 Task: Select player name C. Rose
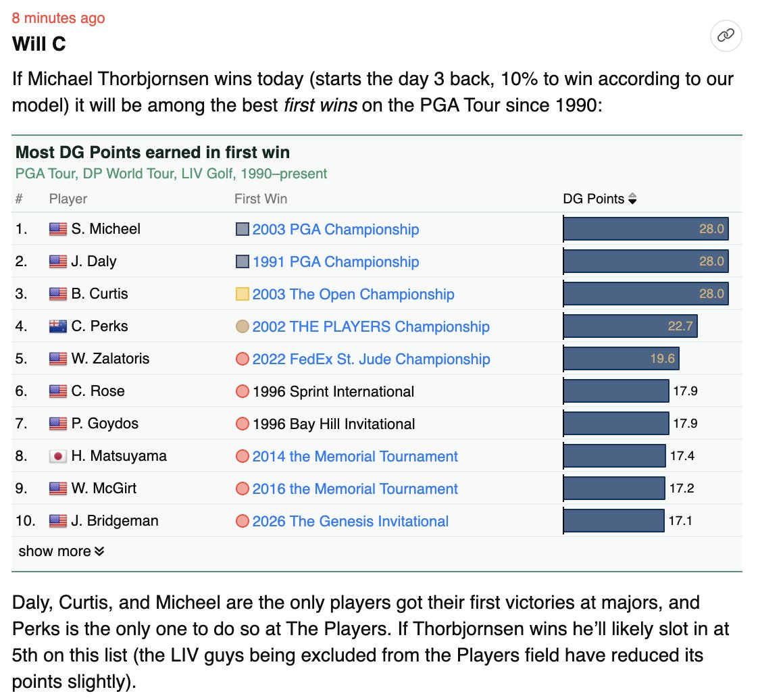coord(98,391)
